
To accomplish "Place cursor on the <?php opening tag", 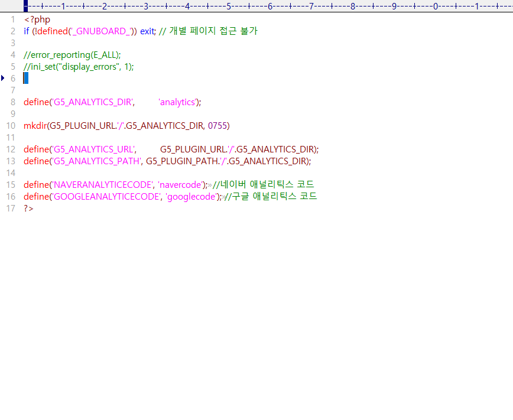I will coord(37,19).
